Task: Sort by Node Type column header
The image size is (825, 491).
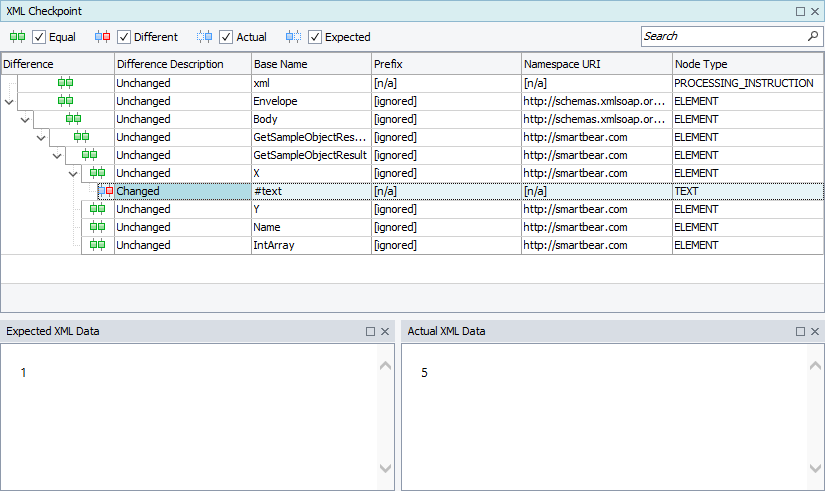Action: [746, 64]
